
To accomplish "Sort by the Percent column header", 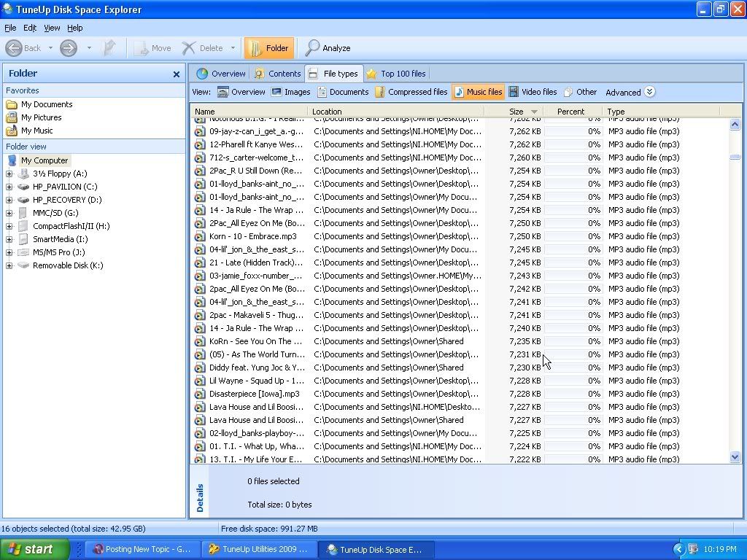I will tap(573, 112).
